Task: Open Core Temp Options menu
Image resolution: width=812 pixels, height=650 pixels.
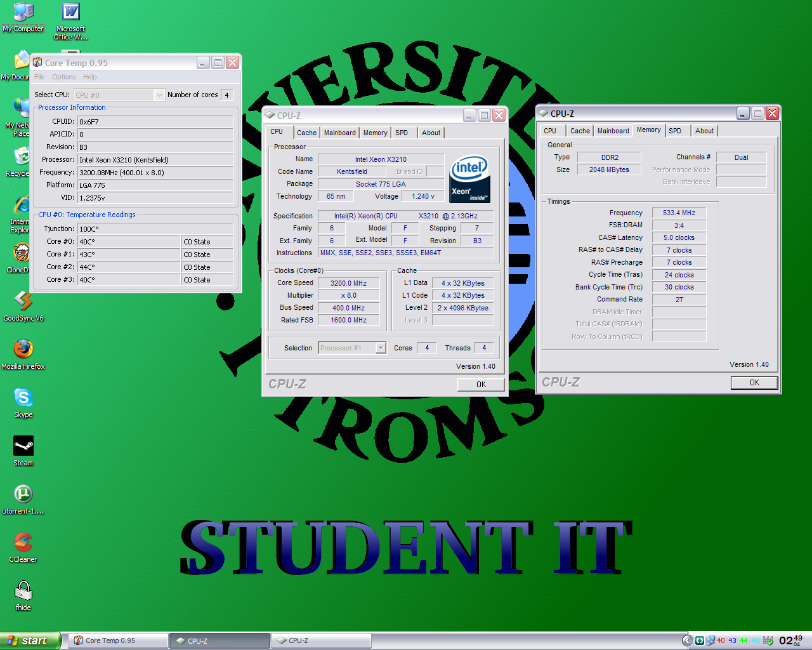Action: pos(63,77)
